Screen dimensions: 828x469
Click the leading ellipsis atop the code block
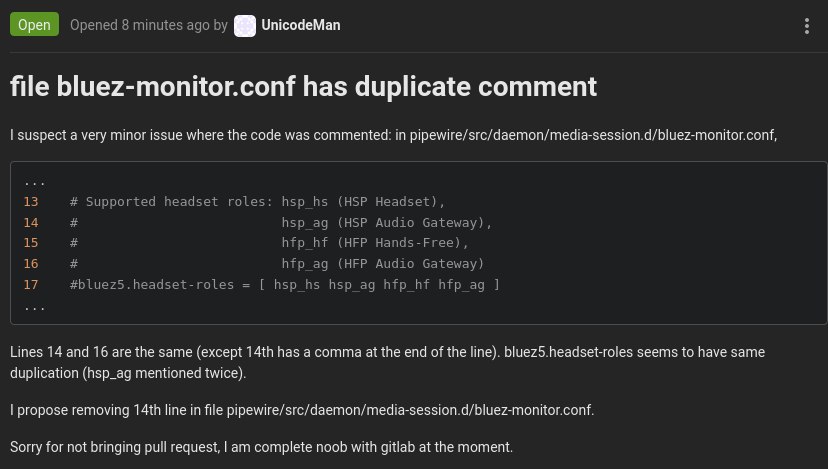(x=35, y=183)
